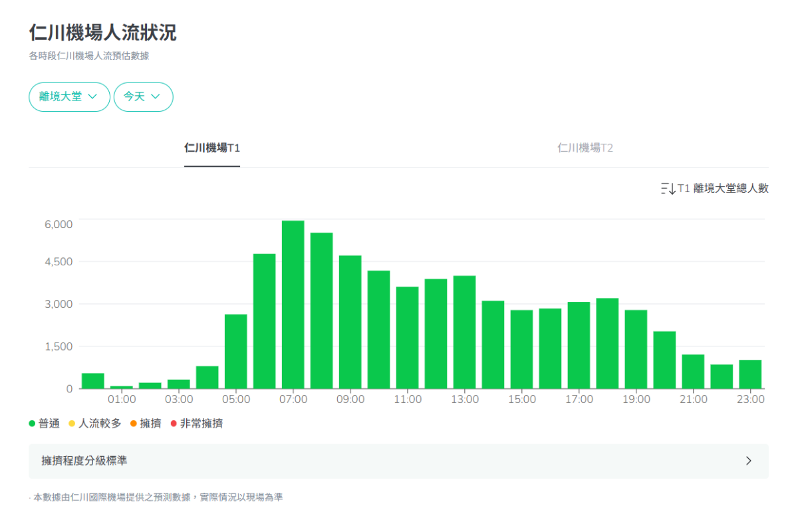Viewport: 798px width, 532px height.
Task: Select the 19:00 bar in the chart
Action: point(636,349)
